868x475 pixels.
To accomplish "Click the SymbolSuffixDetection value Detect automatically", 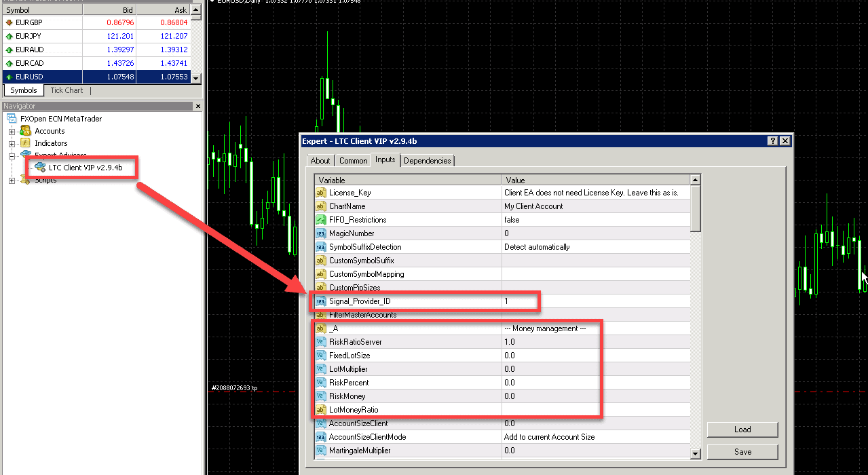I will (537, 247).
